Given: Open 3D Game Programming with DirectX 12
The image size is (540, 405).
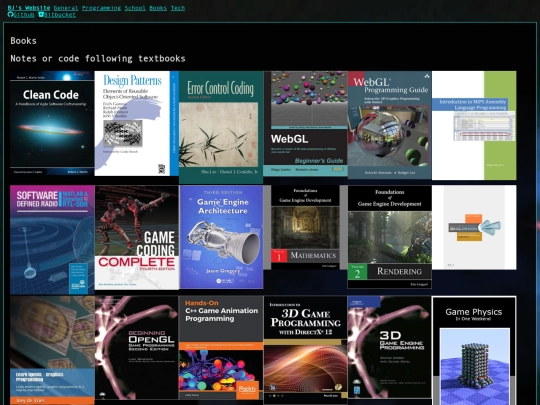Looking at the screenshot, I should click(x=305, y=349).
